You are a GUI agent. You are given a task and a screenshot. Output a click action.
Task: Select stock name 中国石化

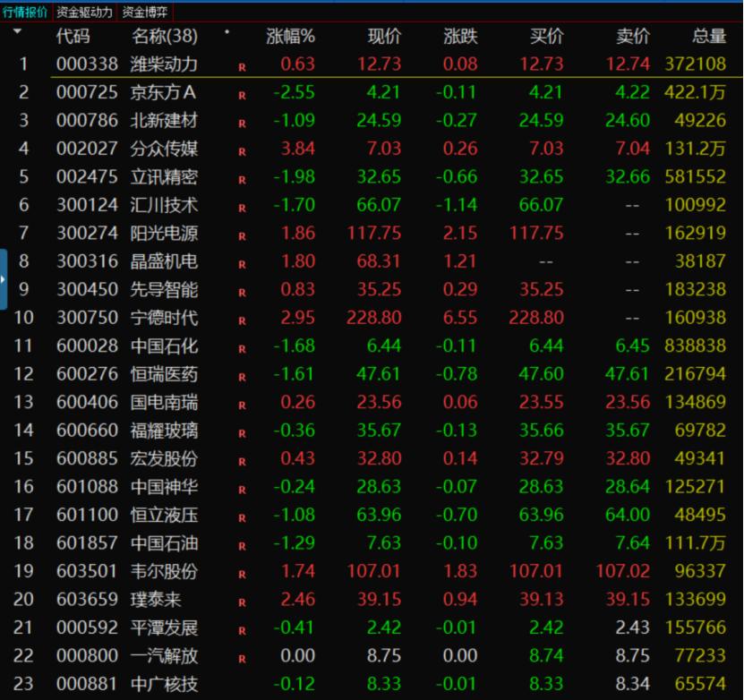click(x=164, y=346)
